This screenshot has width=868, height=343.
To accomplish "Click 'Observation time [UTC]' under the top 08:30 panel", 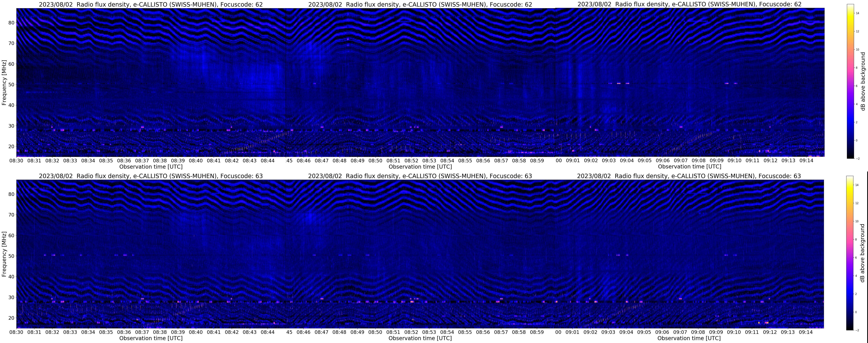I will click(x=151, y=167).
